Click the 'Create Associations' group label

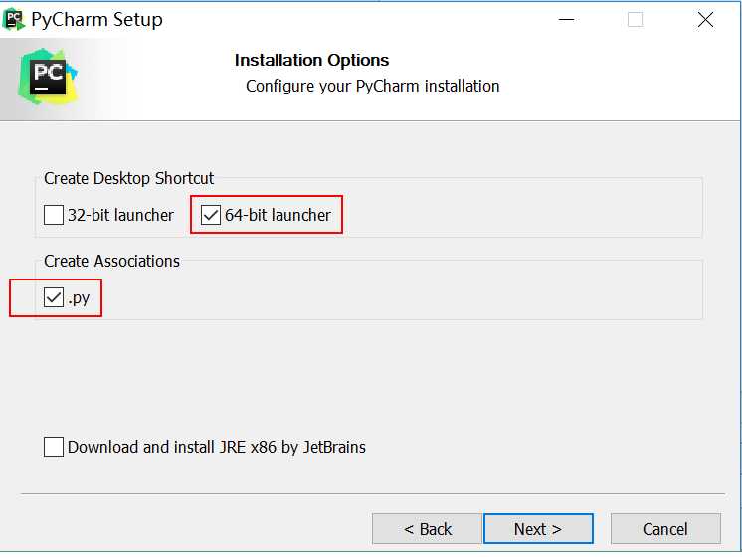[x=111, y=261]
